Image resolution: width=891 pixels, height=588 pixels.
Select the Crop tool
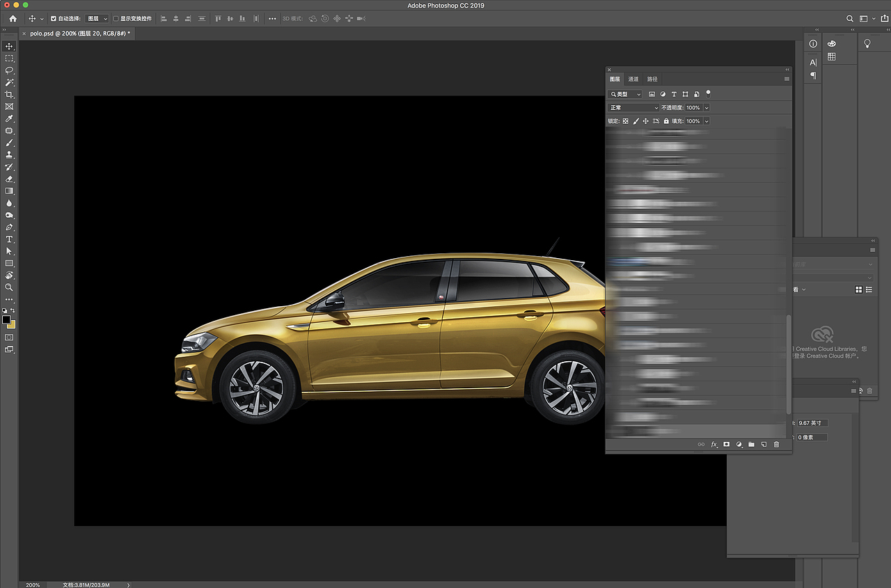click(x=9, y=95)
